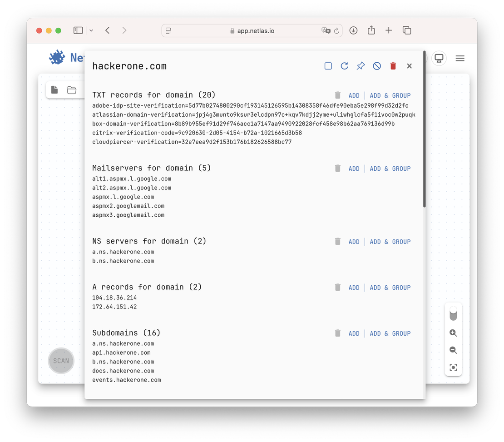Fit graph to view with center icon

click(x=453, y=368)
